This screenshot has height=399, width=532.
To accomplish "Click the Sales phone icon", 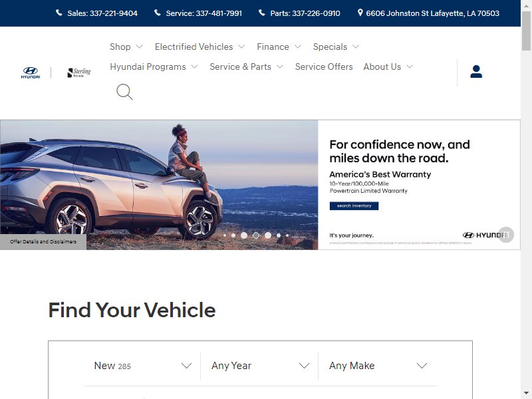I will tap(59, 13).
